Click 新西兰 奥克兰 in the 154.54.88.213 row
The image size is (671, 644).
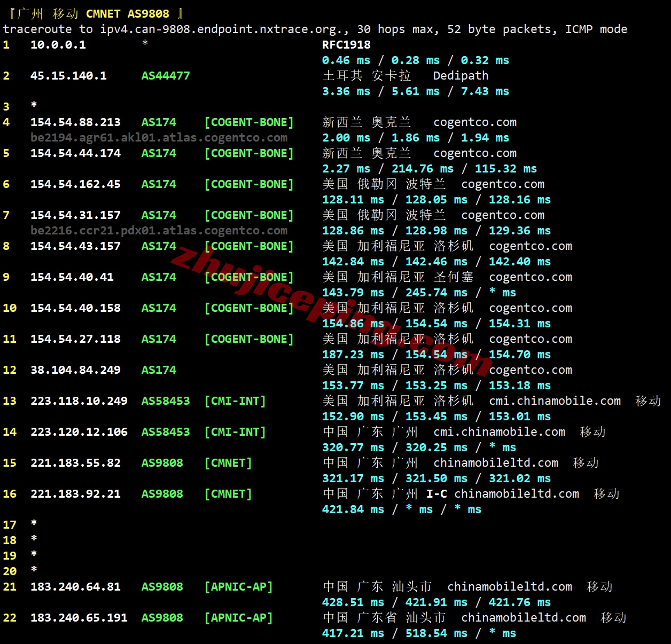click(x=367, y=122)
